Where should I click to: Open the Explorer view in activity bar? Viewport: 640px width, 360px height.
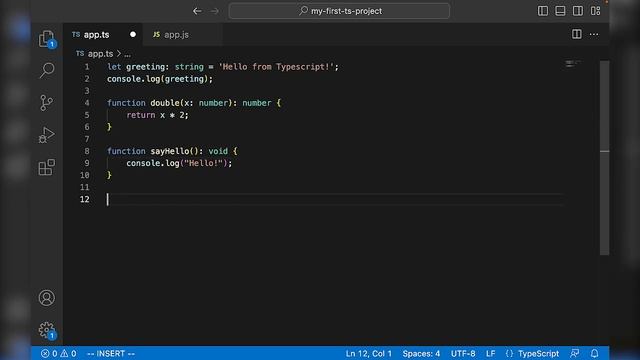coord(47,39)
